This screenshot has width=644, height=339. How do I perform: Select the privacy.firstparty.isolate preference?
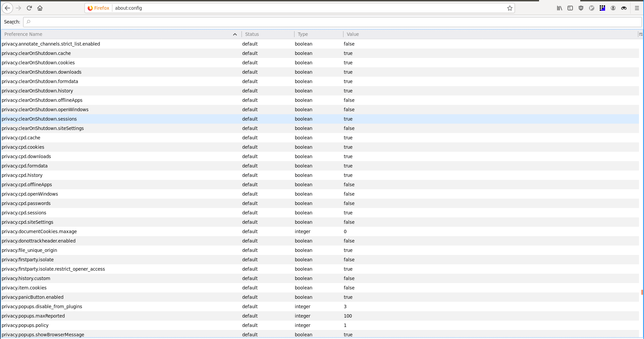point(320,260)
